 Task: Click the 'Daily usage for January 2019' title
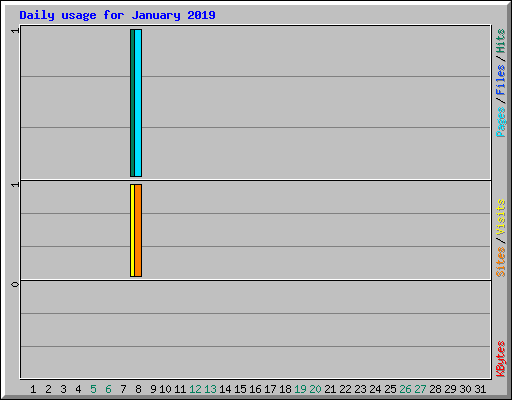tap(117, 15)
